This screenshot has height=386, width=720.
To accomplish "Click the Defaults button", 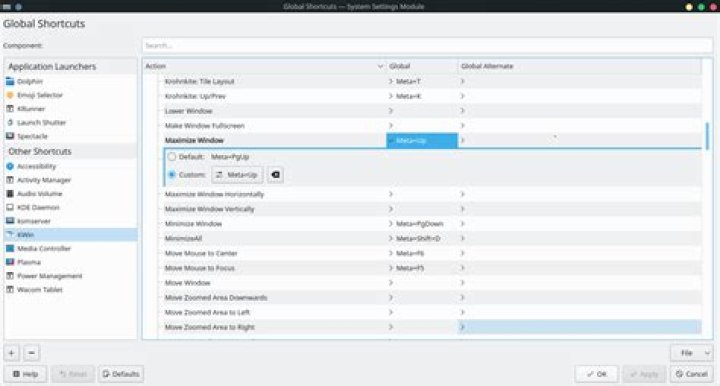I will coord(121,374).
